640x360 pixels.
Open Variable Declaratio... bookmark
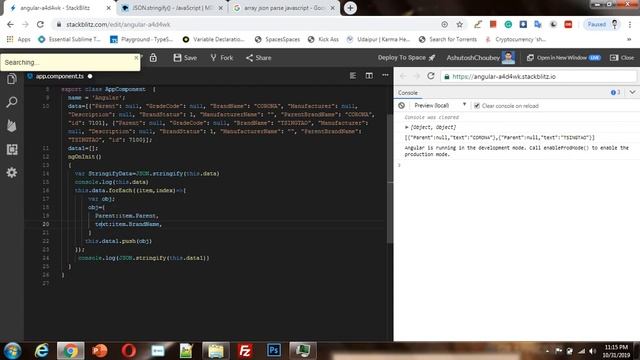tap(214, 40)
